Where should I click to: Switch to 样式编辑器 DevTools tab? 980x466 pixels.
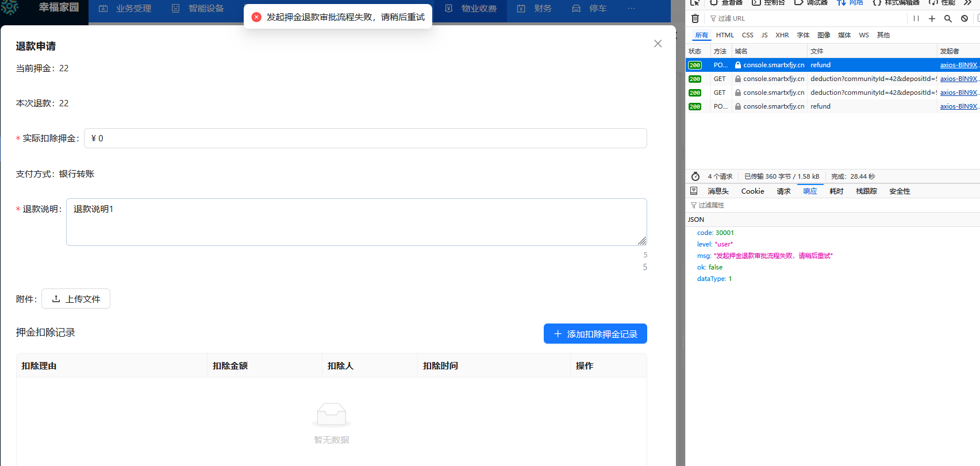coord(897,2)
